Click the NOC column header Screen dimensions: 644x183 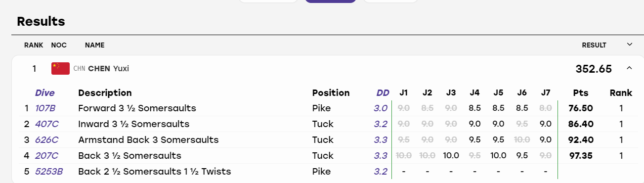pyautogui.click(x=59, y=45)
